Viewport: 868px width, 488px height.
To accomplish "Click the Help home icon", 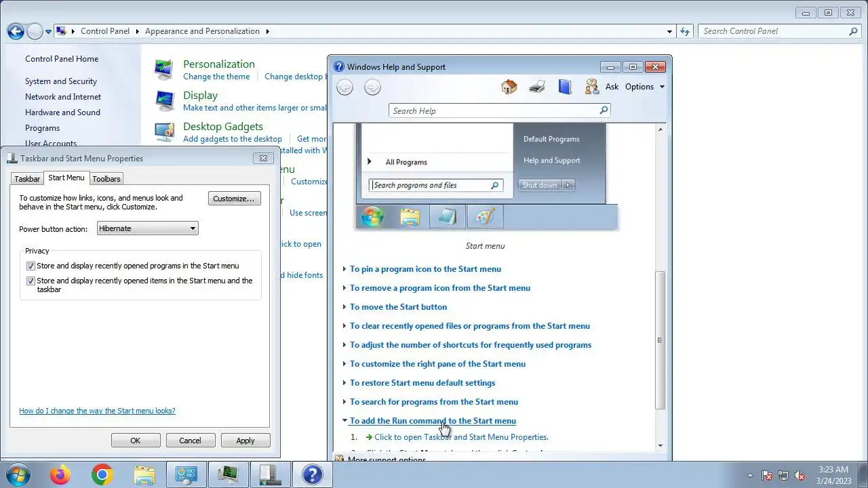I will tap(509, 87).
